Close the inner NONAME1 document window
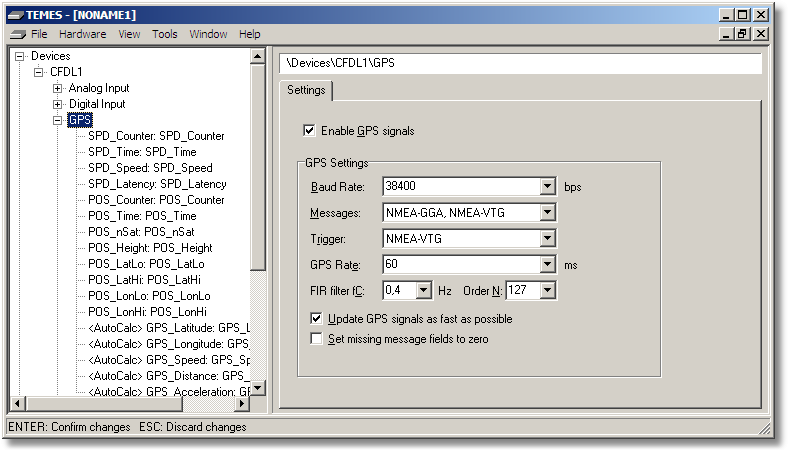 coord(761,34)
